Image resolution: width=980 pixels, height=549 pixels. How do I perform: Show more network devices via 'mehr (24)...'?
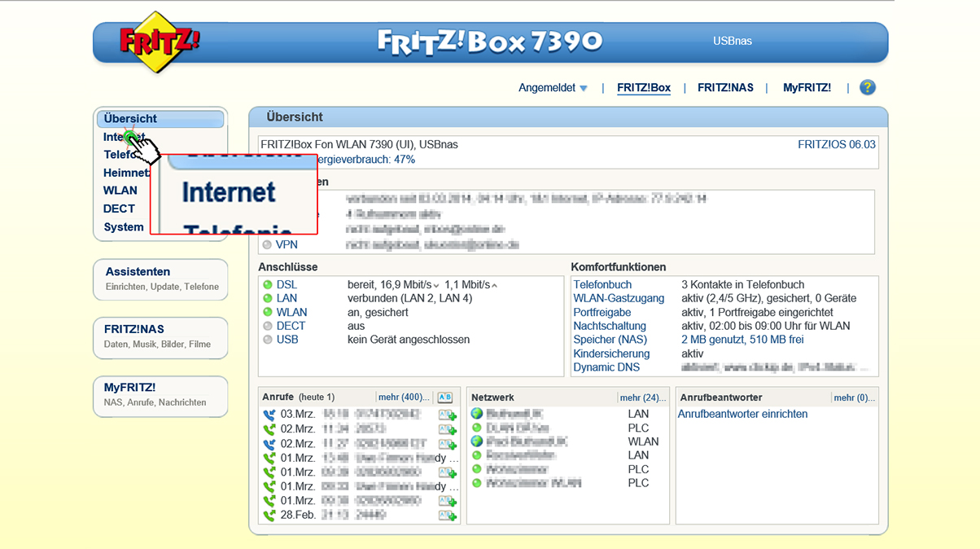pos(642,397)
